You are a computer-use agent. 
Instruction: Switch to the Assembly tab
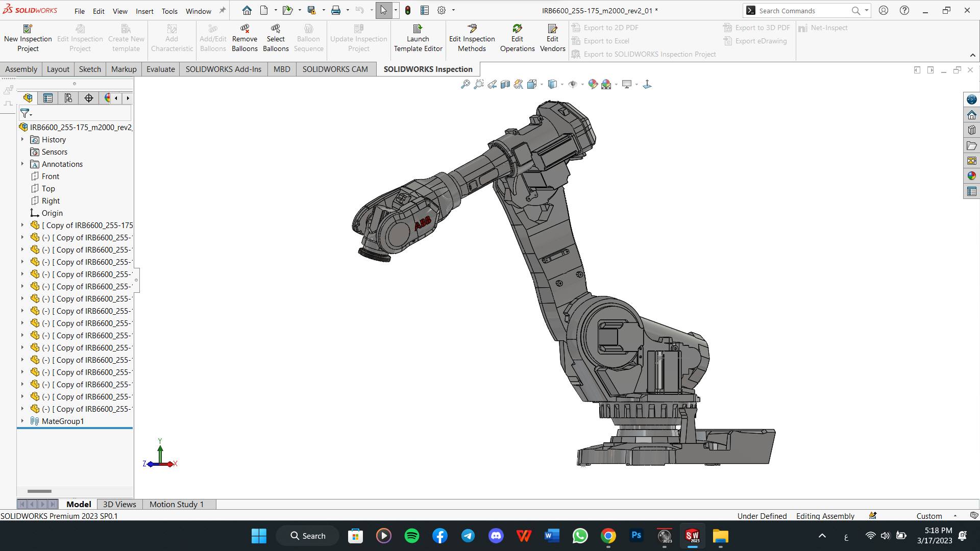[x=21, y=69]
